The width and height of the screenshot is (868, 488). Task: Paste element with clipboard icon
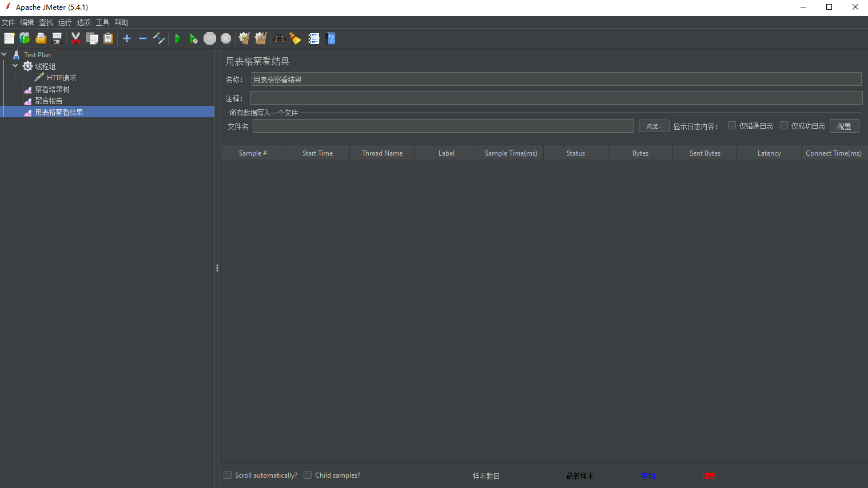pyautogui.click(x=108, y=38)
